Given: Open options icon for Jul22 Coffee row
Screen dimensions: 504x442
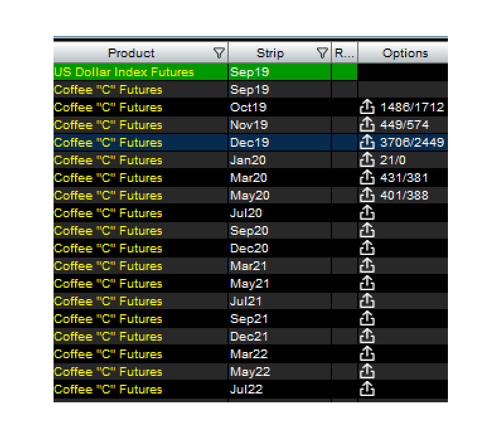Looking at the screenshot, I should (367, 389).
